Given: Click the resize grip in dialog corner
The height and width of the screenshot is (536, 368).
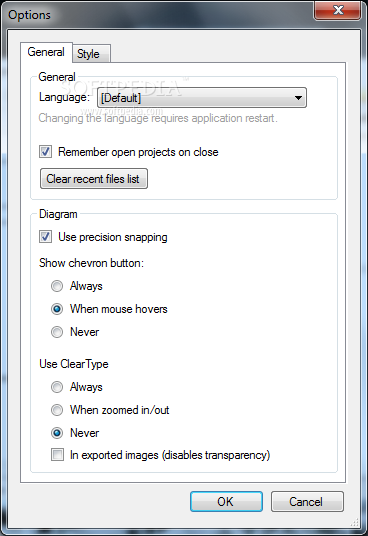Looking at the screenshot, I should [x=355, y=523].
